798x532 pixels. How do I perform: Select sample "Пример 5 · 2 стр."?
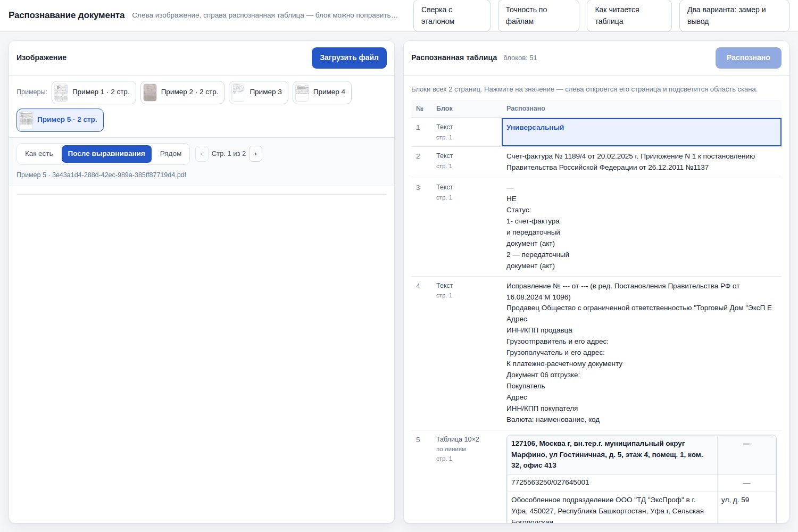click(60, 120)
